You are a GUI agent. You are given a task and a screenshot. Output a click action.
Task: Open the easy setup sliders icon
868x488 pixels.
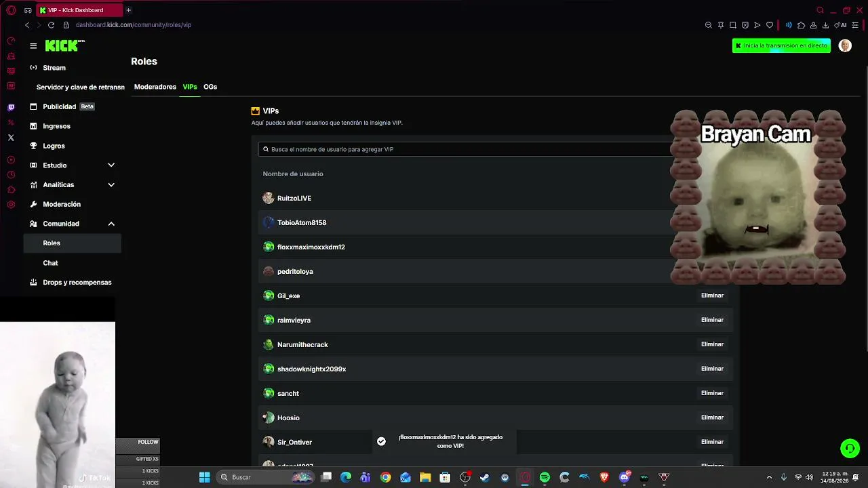coord(855,25)
